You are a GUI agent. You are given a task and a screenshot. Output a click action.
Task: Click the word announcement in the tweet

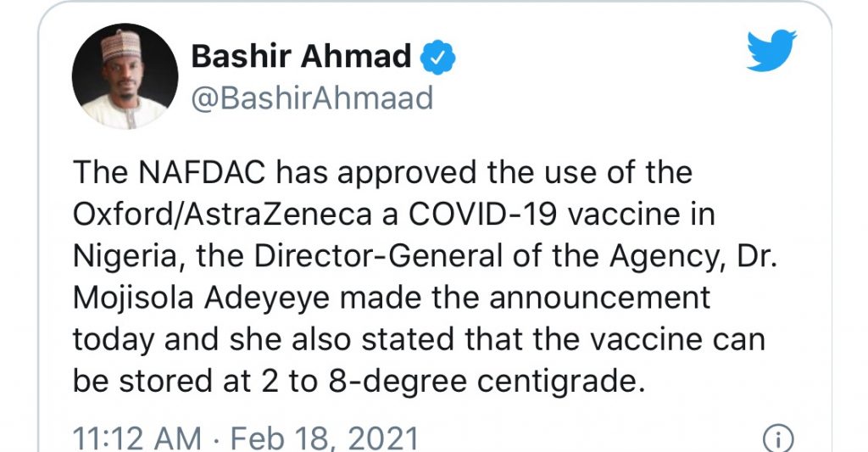pyautogui.click(x=599, y=298)
